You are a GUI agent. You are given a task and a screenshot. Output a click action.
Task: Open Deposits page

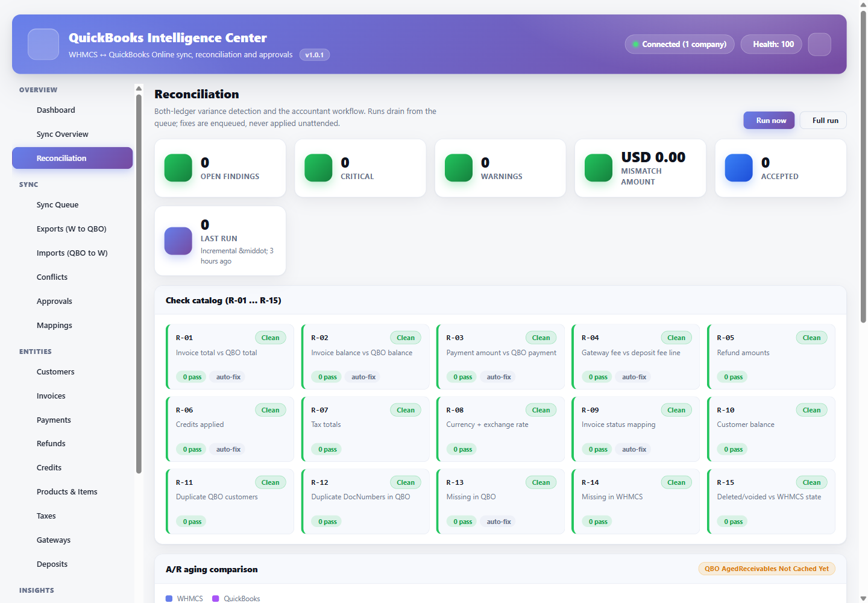tap(72, 564)
